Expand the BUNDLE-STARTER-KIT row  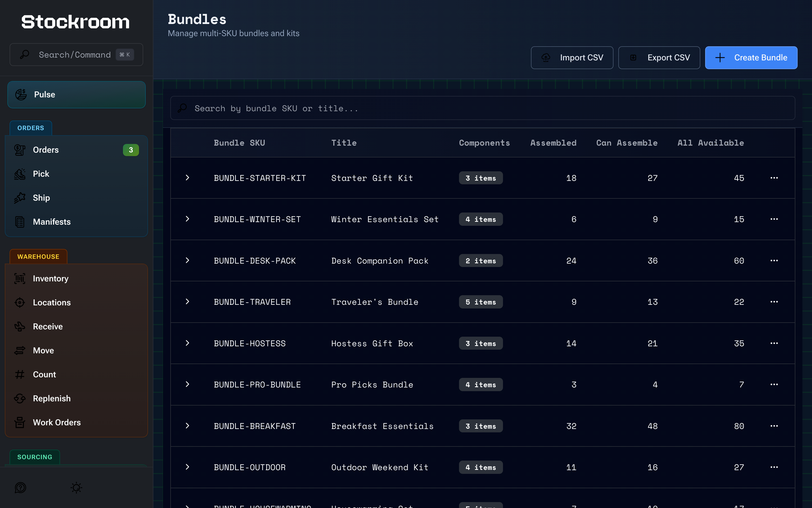[x=187, y=178]
